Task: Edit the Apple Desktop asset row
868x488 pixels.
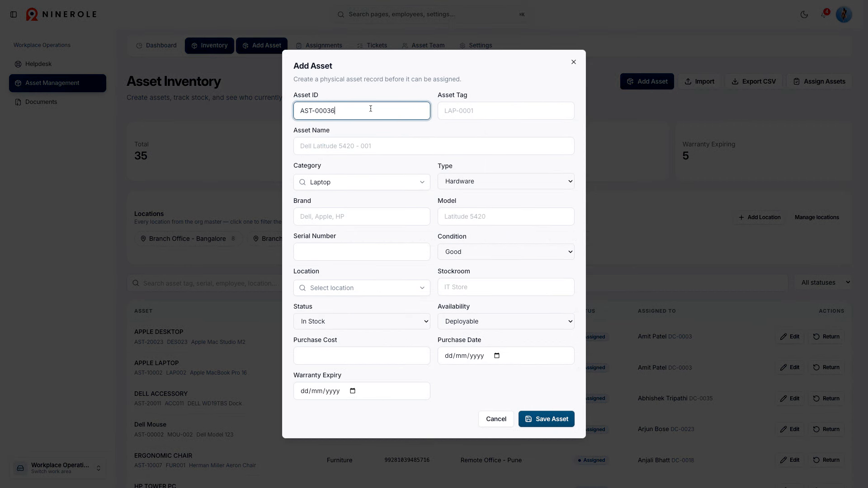Action: [x=790, y=337]
